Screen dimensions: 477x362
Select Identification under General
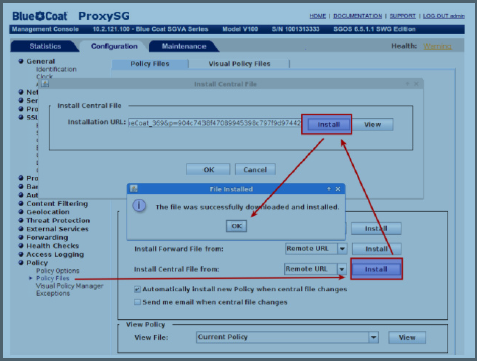click(x=56, y=69)
